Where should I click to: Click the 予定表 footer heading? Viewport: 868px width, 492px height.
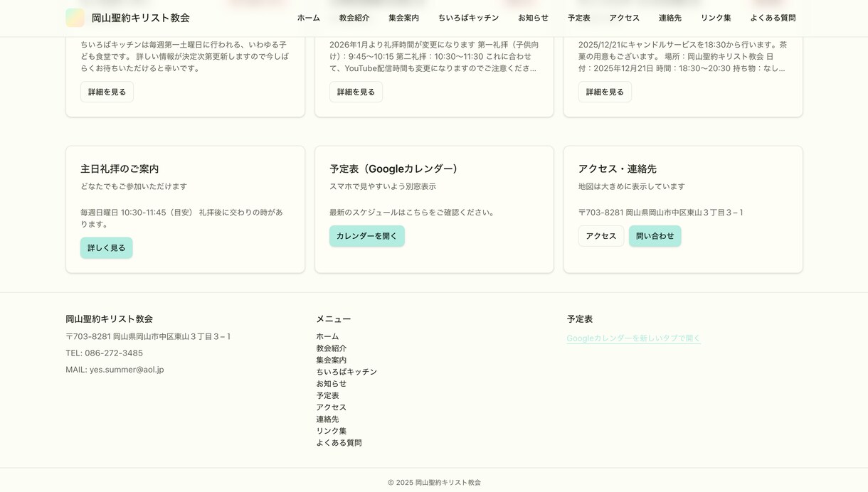point(580,319)
